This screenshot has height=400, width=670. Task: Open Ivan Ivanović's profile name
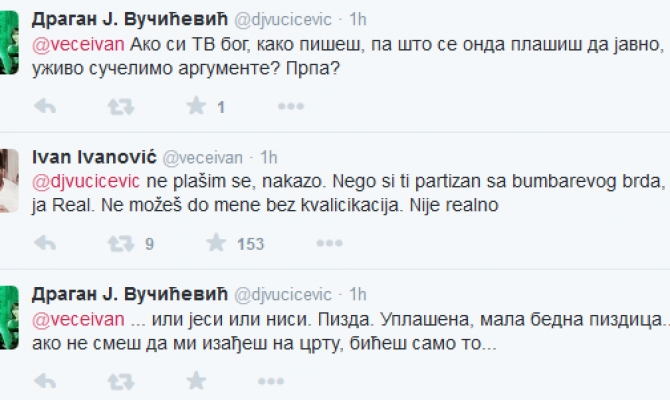click(93, 157)
